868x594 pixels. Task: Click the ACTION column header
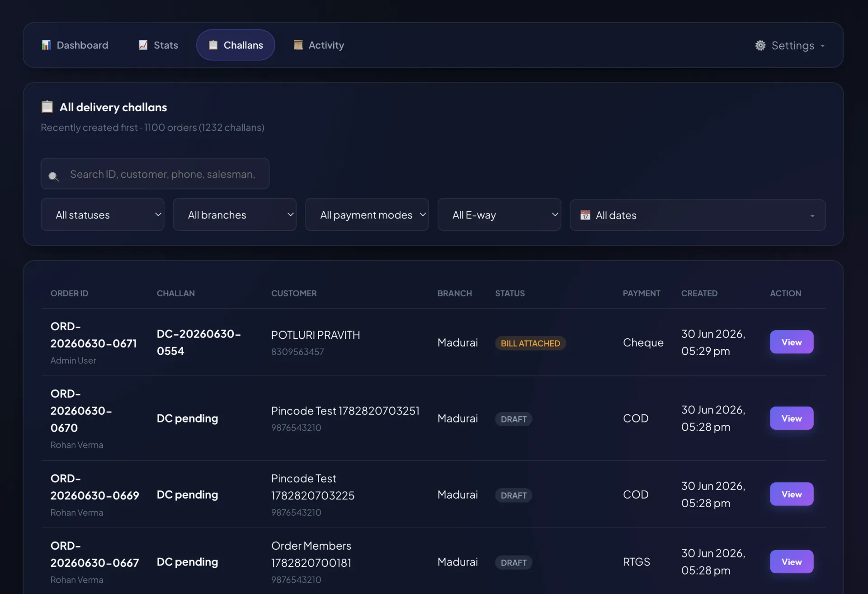tap(785, 293)
